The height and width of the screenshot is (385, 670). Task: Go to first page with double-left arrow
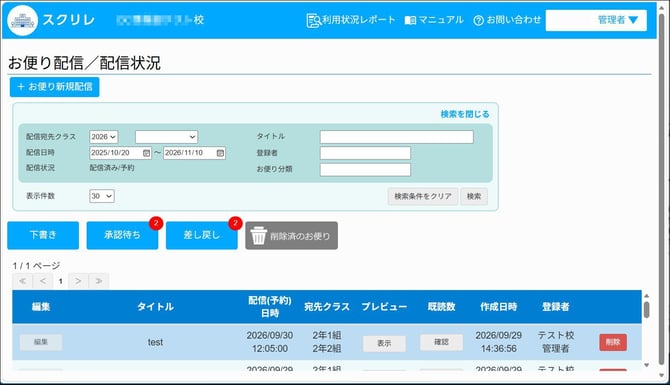click(x=23, y=281)
